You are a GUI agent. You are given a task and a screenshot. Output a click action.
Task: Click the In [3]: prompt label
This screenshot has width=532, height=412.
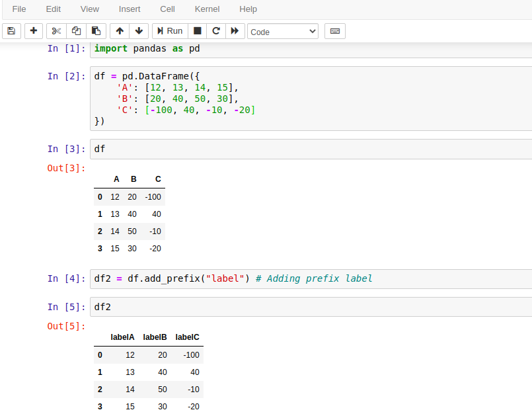(67, 149)
